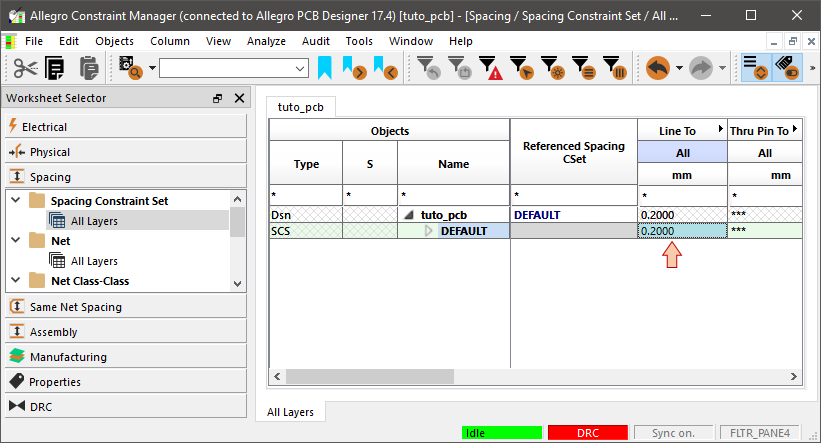Click the filter-by-selection funnel with cursor
Image resolution: width=821 pixels, height=443 pixels.
click(522, 68)
